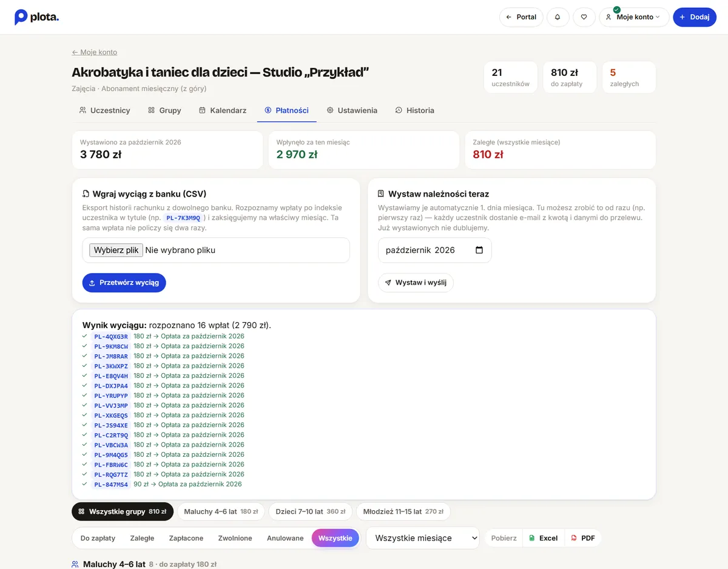Select the październik 2026 month field

435,250
